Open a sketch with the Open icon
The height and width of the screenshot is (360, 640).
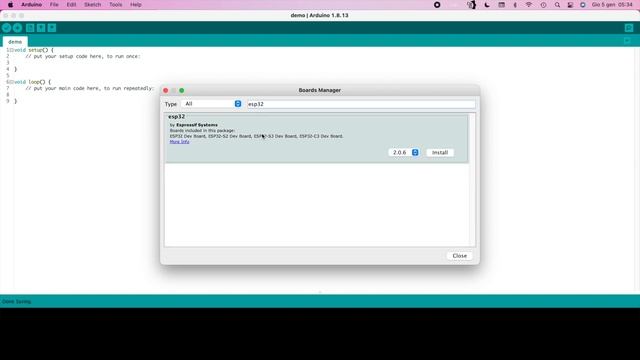41,28
